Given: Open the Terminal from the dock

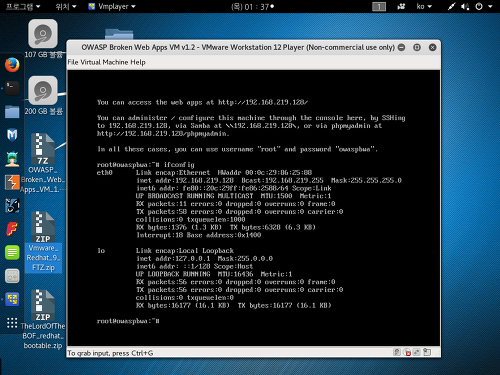Looking at the screenshot, I should (x=12, y=88).
